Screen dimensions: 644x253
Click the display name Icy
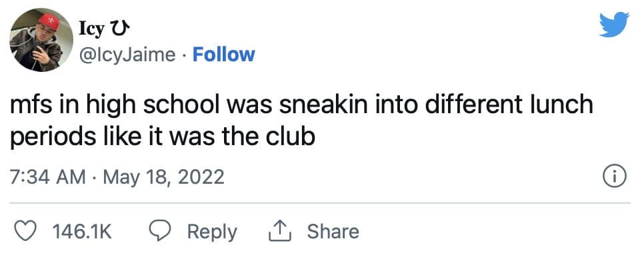point(91,29)
